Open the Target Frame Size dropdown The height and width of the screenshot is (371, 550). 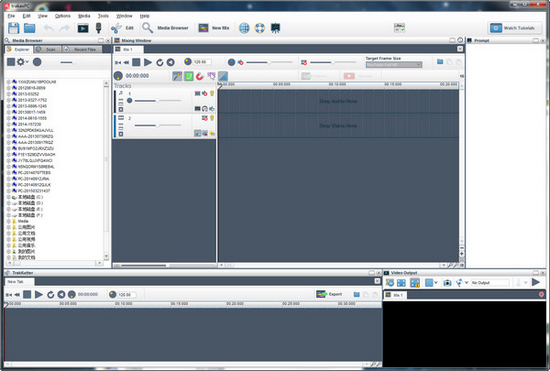[x=394, y=65]
